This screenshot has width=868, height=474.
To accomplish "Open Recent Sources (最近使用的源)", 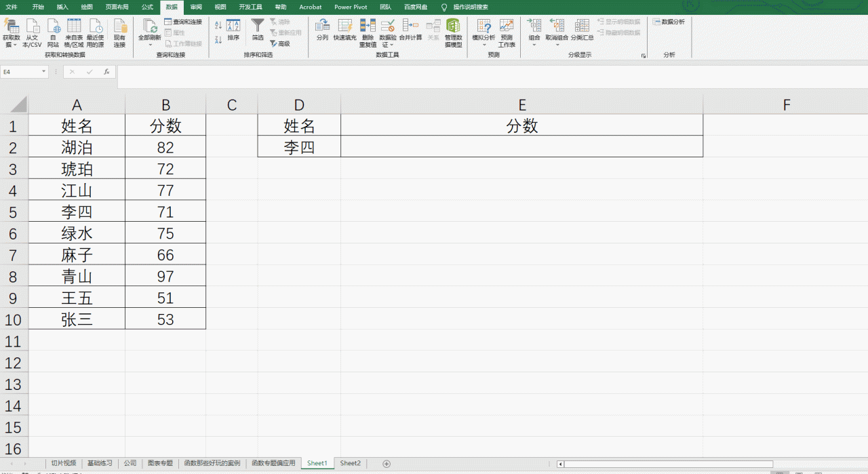I will [95, 33].
